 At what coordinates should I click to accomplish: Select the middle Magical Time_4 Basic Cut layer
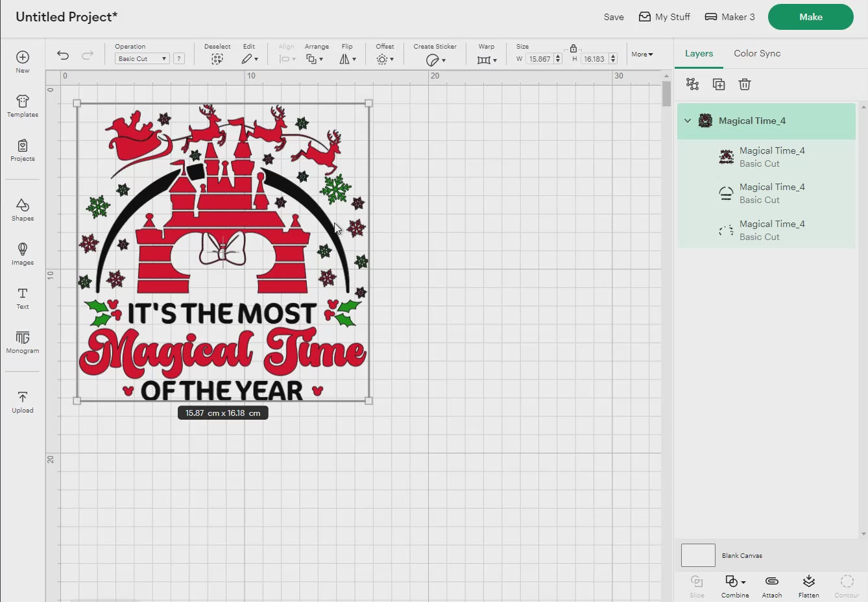pos(766,193)
